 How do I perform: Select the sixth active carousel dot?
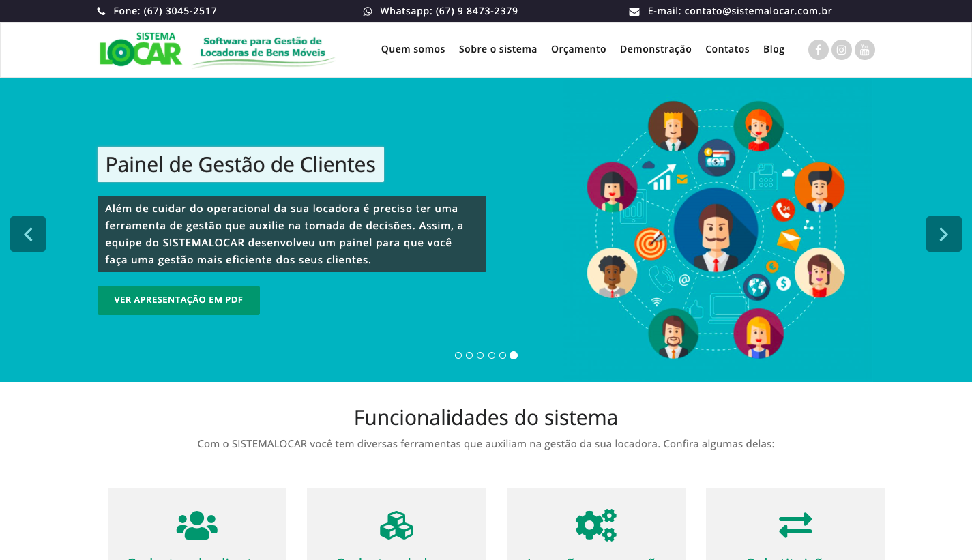click(514, 355)
